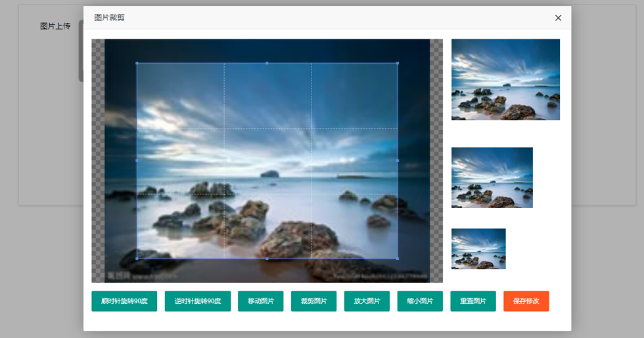Image resolution: width=644 pixels, height=338 pixels.
Task: Reset the image with 重置图片
Action: (473, 301)
